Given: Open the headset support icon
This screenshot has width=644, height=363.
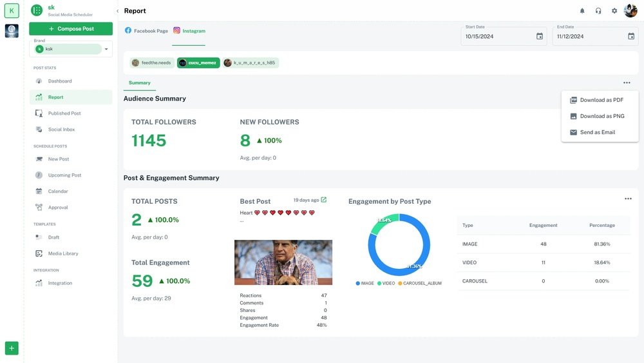Looking at the screenshot, I should [x=598, y=11].
